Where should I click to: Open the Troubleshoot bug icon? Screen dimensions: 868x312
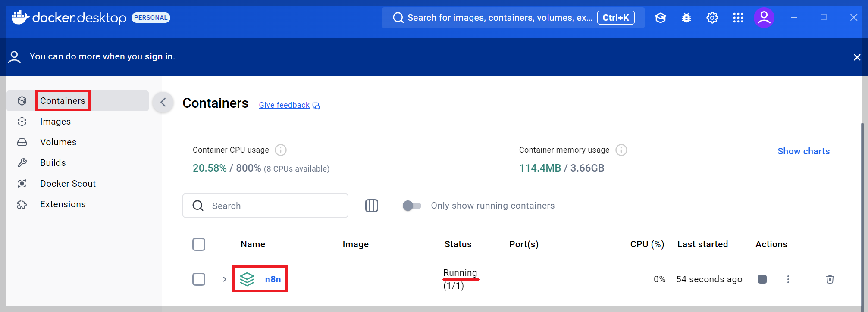(x=686, y=18)
